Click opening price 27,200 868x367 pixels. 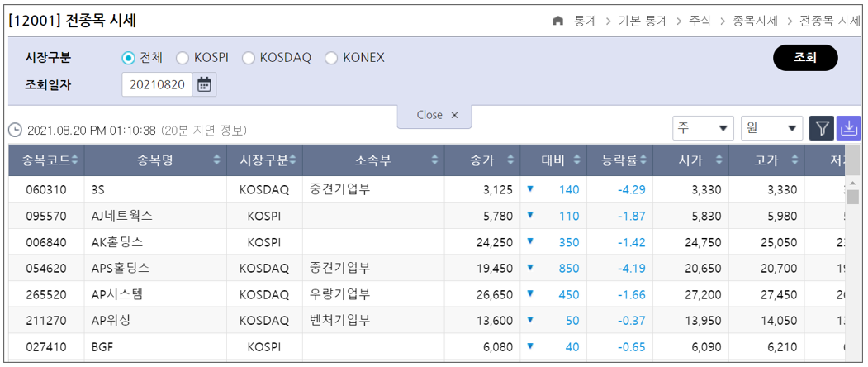click(703, 295)
